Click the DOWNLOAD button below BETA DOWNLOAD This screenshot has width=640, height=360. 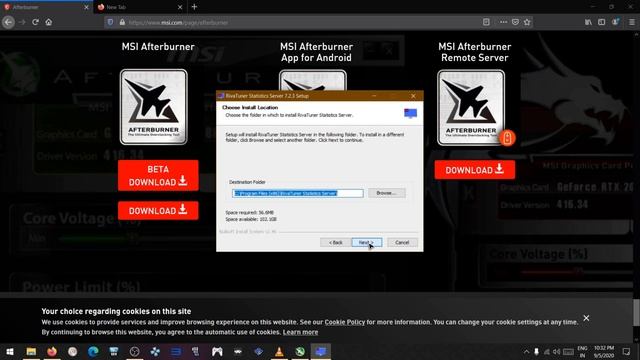click(158, 211)
